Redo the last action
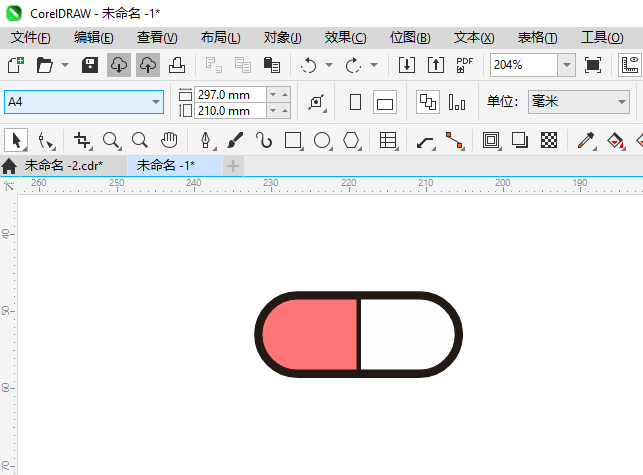This screenshot has height=475, width=643. [353, 65]
